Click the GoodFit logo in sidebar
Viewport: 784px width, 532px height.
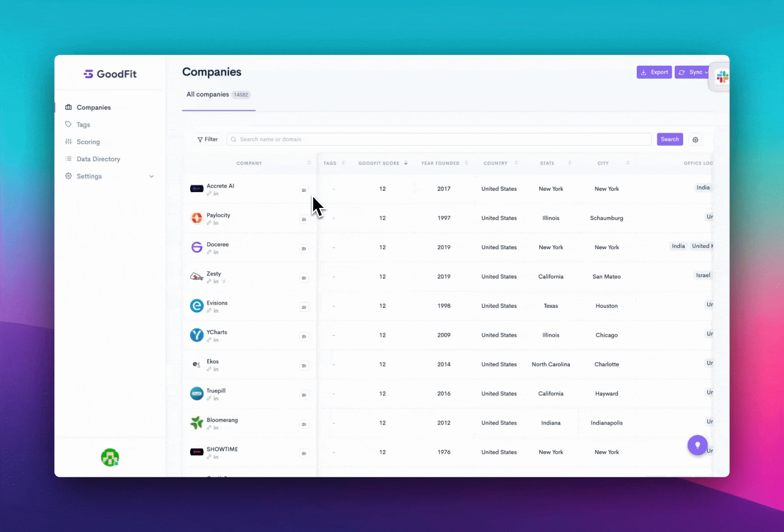point(110,74)
